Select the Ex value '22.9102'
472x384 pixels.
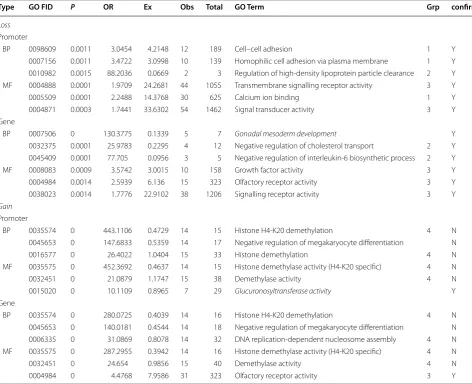pos(156,194)
